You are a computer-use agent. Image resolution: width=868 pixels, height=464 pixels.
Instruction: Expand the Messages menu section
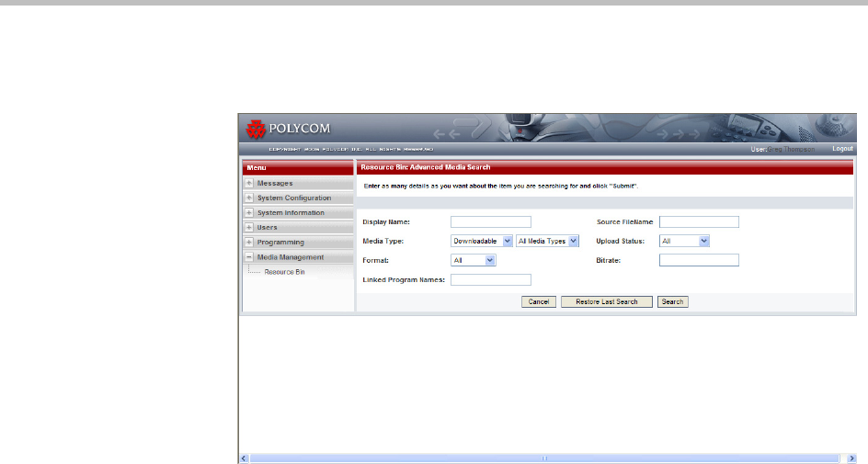pos(249,183)
